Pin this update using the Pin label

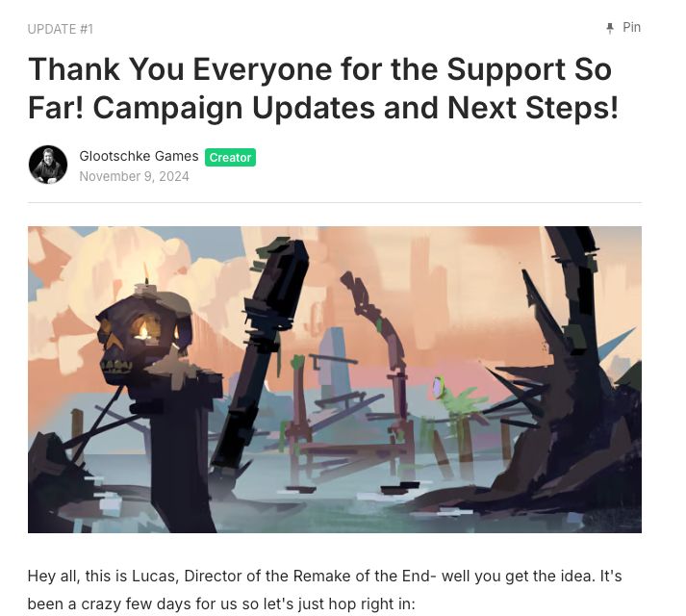pos(631,27)
